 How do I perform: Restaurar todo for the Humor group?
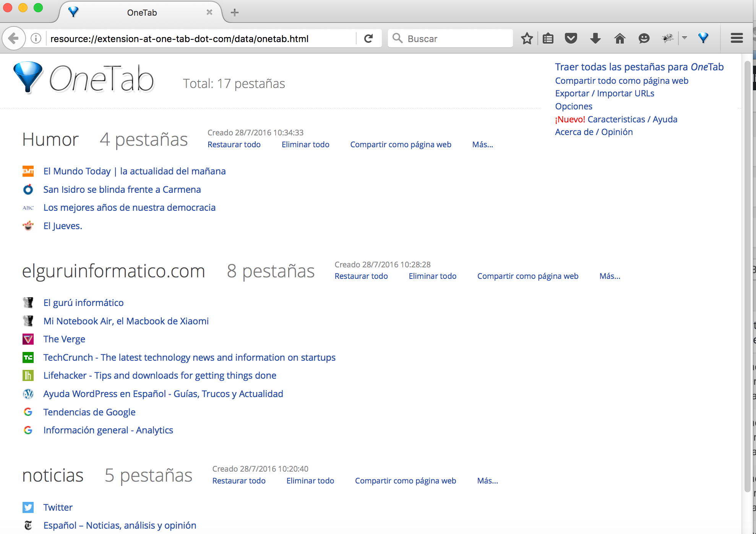234,145
